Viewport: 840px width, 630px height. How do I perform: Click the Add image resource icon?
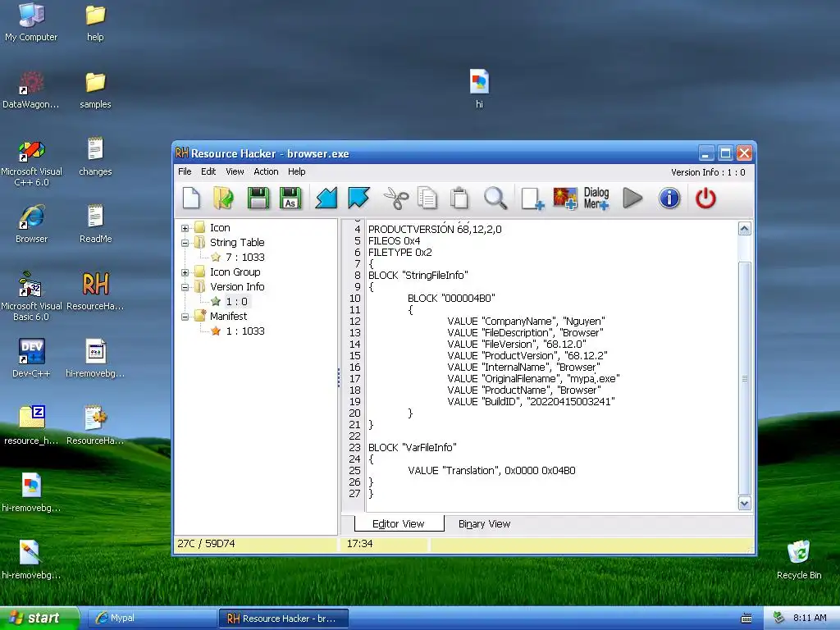pos(565,199)
